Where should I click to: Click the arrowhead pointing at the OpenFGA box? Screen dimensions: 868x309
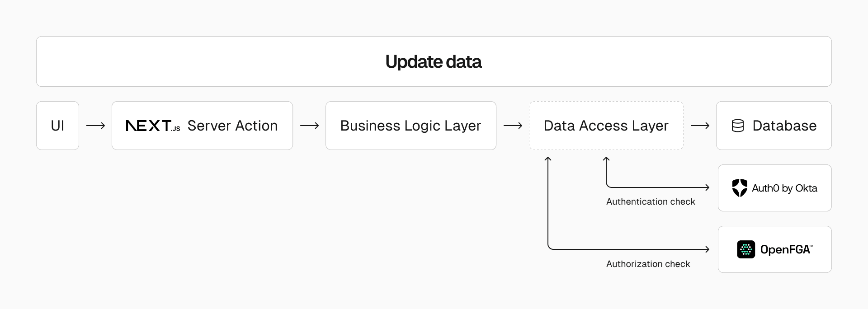tap(707, 249)
